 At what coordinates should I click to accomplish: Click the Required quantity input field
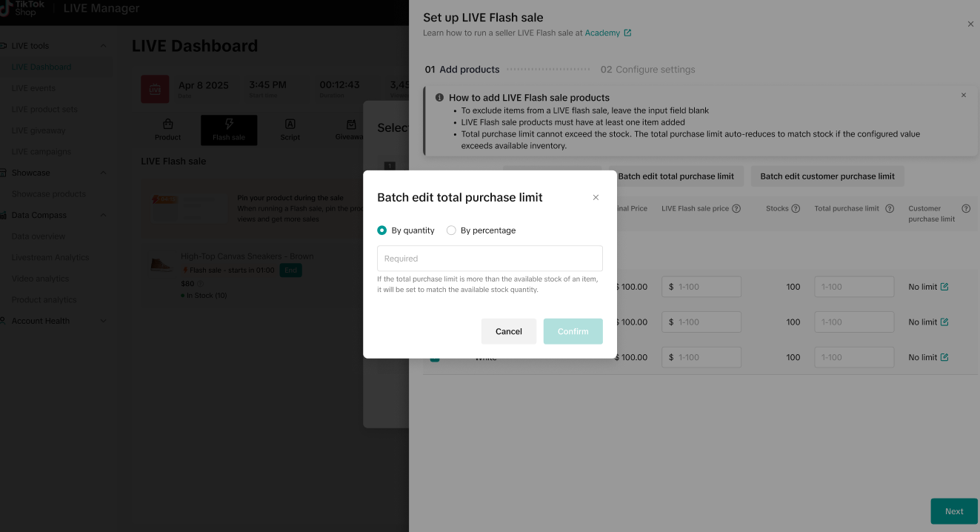tap(490, 259)
